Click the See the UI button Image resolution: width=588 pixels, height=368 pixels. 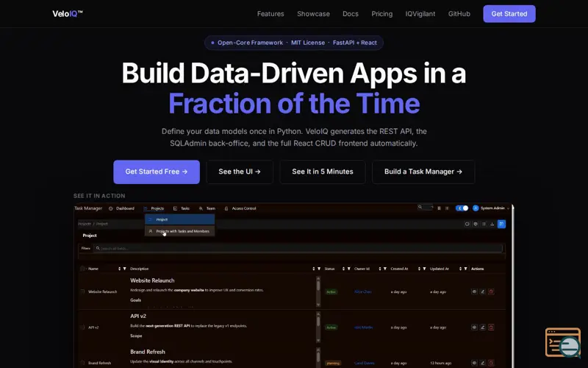[x=240, y=171]
